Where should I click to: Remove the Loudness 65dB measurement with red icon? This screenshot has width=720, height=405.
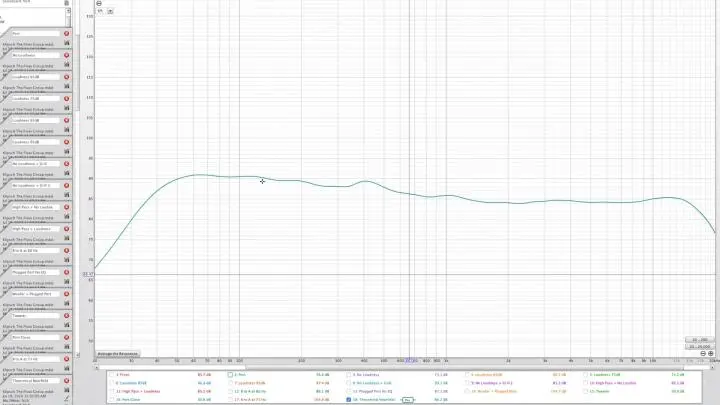(x=67, y=77)
